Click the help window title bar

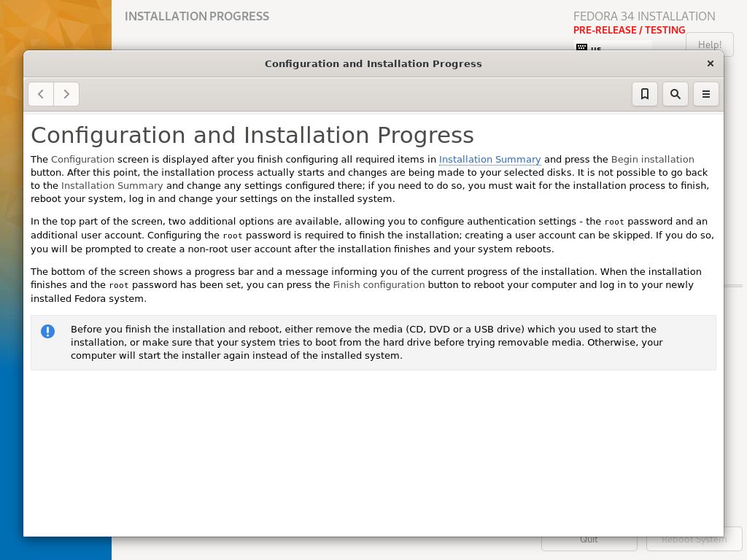(373, 64)
